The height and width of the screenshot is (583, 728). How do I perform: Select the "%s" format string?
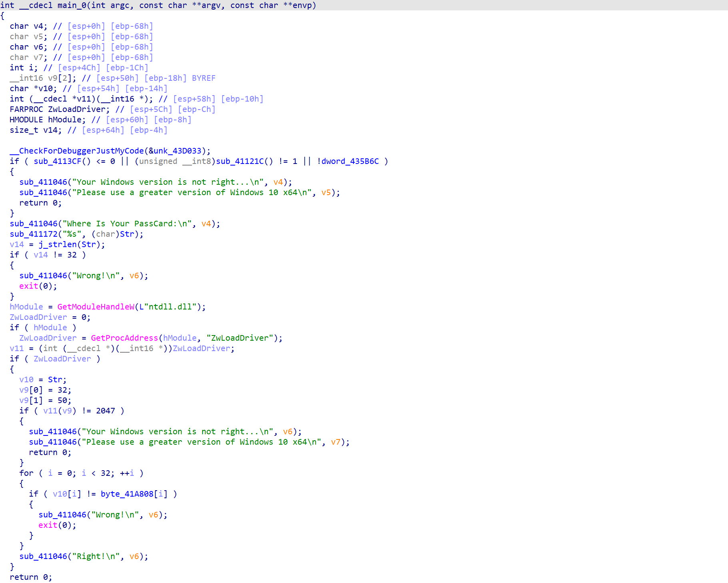pos(72,234)
